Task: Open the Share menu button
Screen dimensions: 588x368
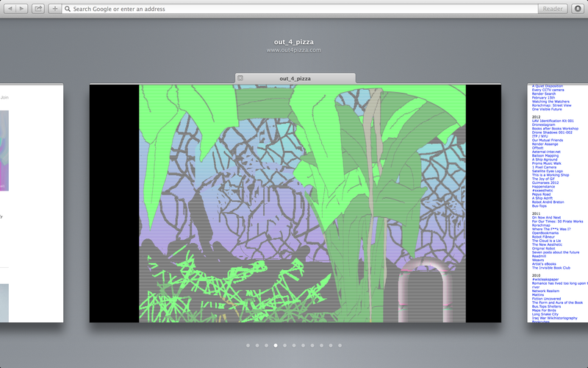Action: (38, 9)
